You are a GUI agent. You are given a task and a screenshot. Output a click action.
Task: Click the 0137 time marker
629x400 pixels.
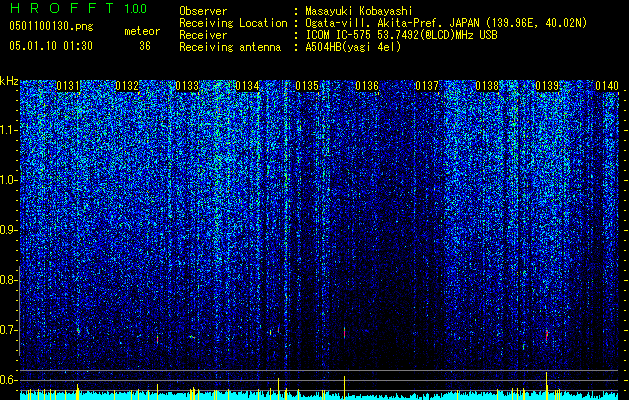pos(427,86)
